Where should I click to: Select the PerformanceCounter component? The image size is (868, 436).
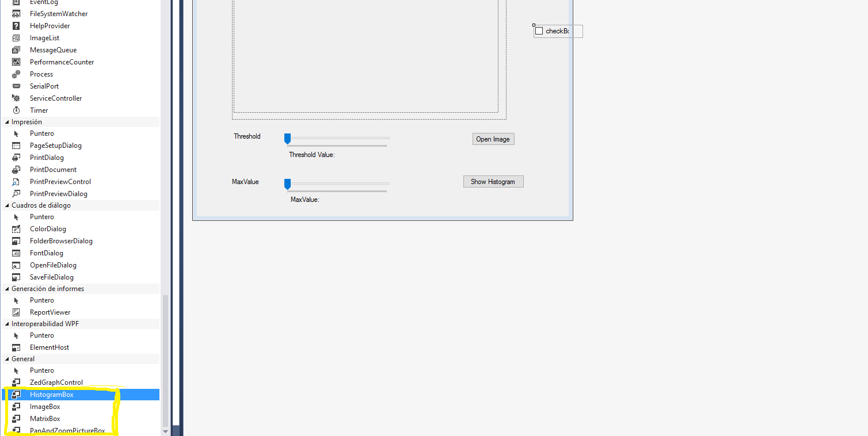pyautogui.click(x=60, y=62)
